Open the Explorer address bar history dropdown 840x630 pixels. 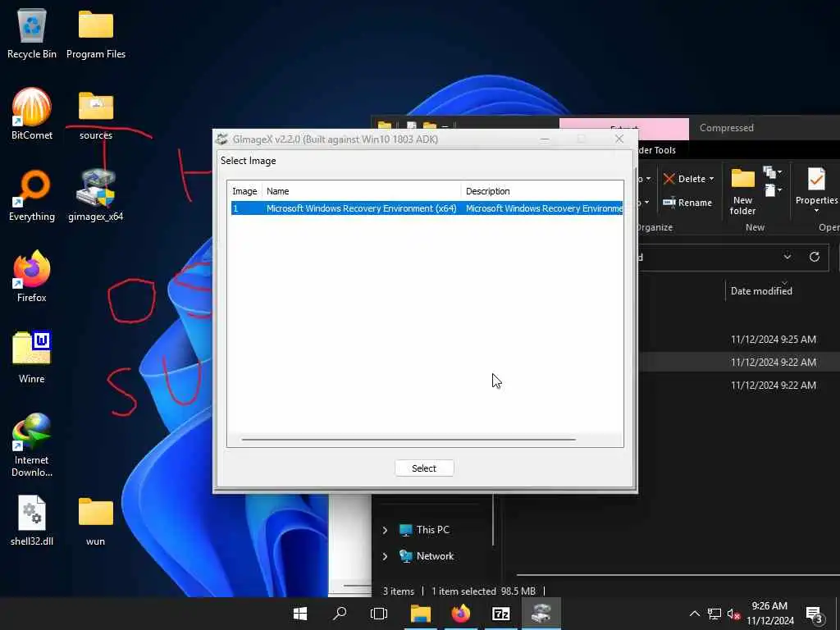[787, 257]
